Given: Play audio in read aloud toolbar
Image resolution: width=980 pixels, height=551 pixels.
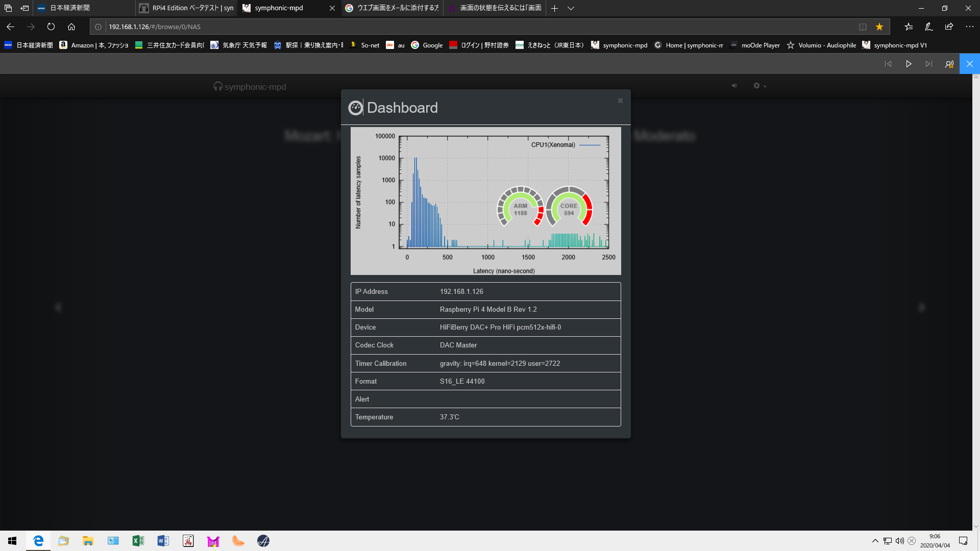Looking at the screenshot, I should point(909,64).
